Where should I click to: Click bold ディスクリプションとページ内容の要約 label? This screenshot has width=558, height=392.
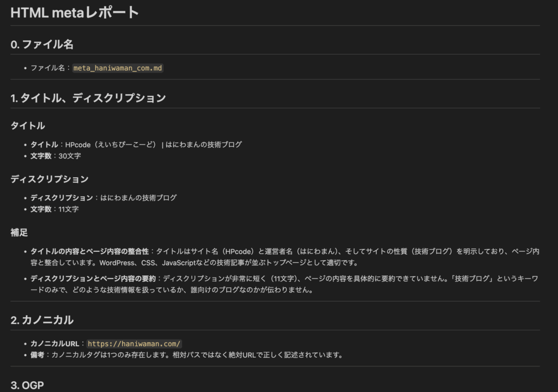coord(93,279)
